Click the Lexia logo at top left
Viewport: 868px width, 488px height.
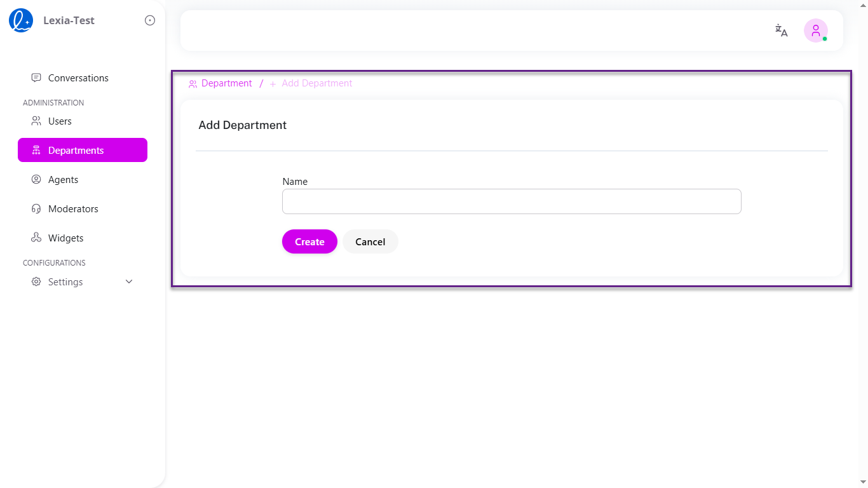[20, 20]
